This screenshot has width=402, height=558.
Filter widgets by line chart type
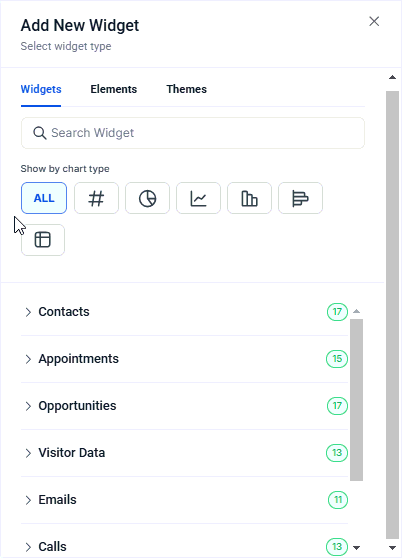point(199,198)
